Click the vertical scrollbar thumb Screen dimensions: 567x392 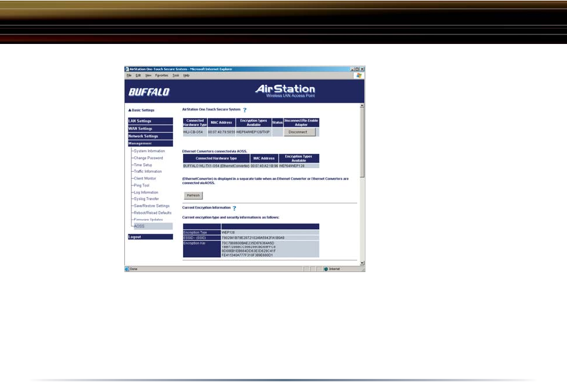(x=362, y=143)
